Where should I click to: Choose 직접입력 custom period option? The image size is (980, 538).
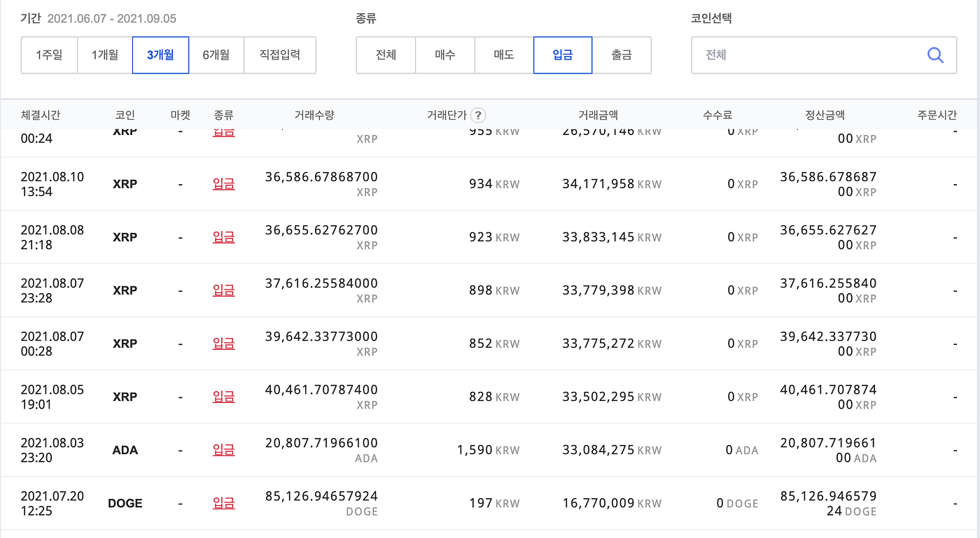point(280,55)
